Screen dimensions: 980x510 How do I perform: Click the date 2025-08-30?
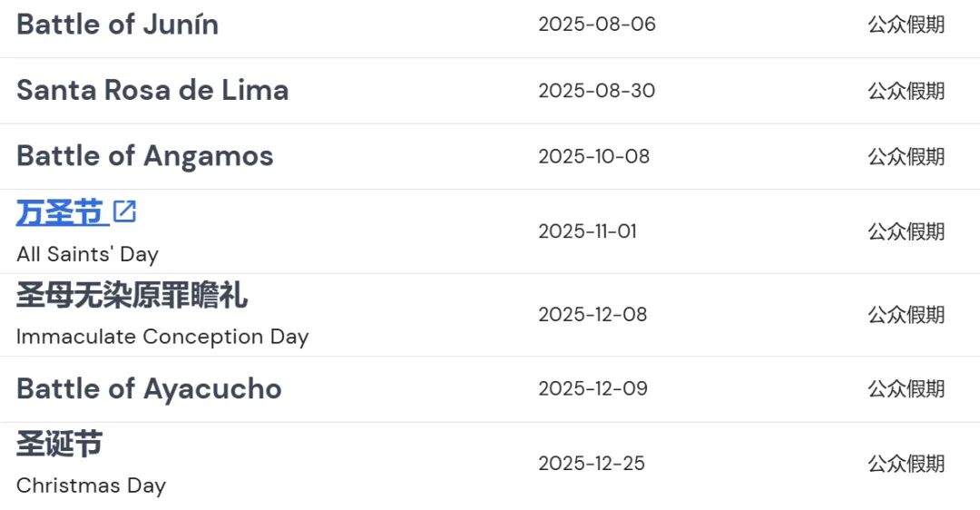pyautogui.click(x=597, y=91)
